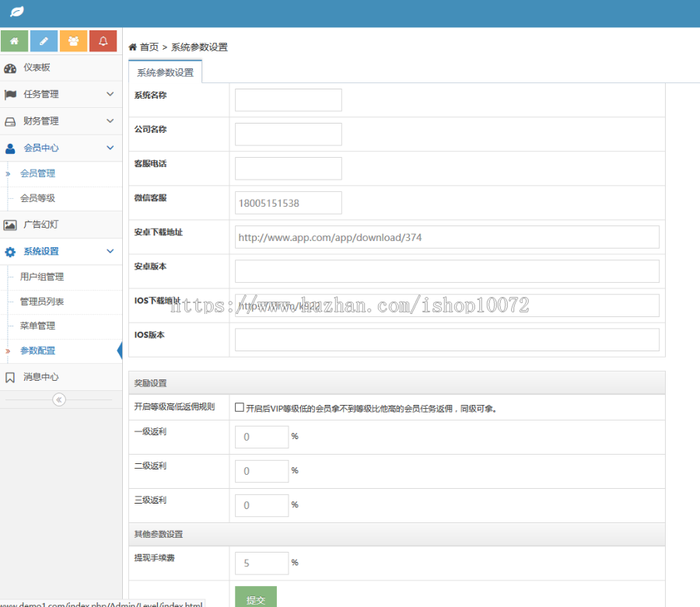Focus the 客服电话 input field
Viewport: 700px width, 607px height.
(289, 169)
